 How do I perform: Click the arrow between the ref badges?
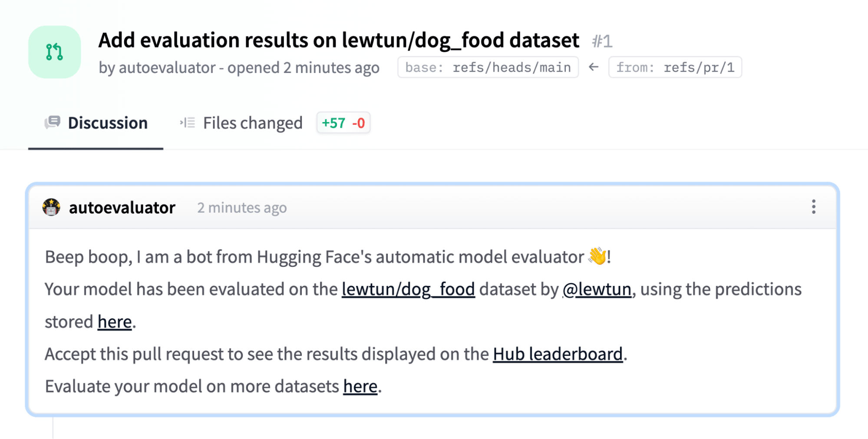click(593, 67)
